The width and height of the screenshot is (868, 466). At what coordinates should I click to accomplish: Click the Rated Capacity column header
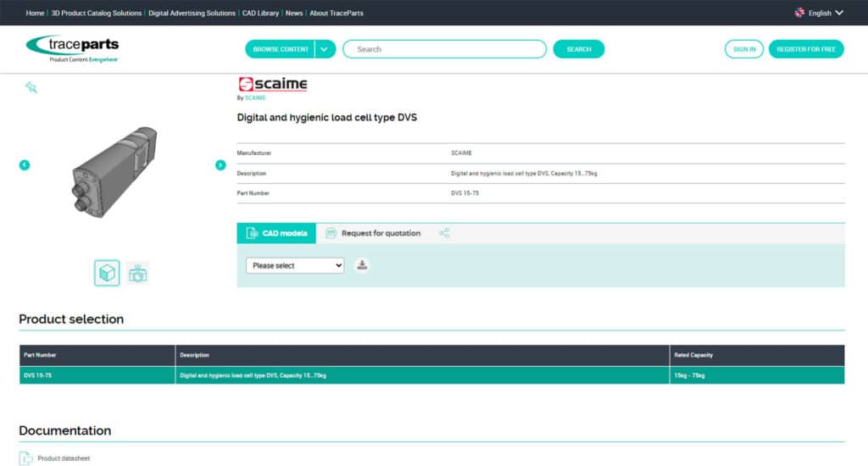tap(757, 355)
